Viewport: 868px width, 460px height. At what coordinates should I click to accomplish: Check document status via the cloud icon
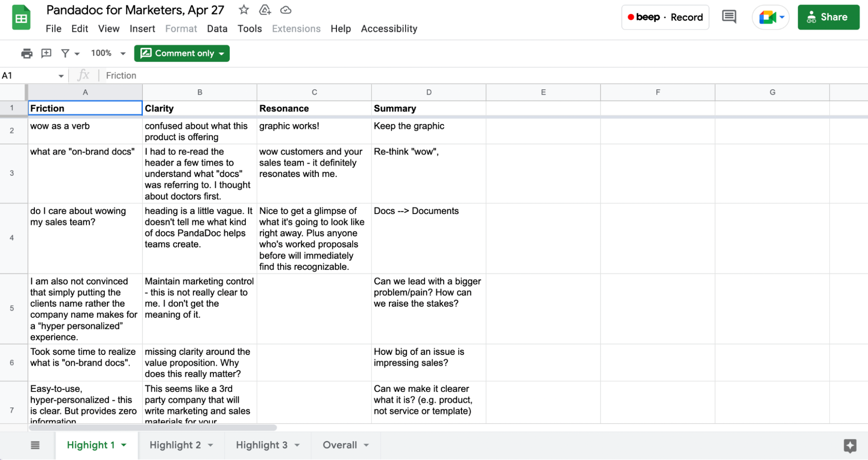285,10
